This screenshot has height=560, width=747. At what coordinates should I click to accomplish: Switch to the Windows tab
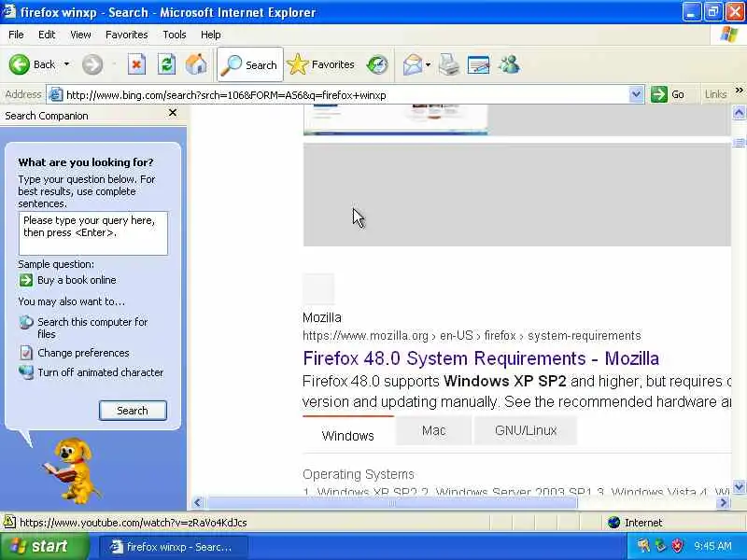click(x=347, y=435)
